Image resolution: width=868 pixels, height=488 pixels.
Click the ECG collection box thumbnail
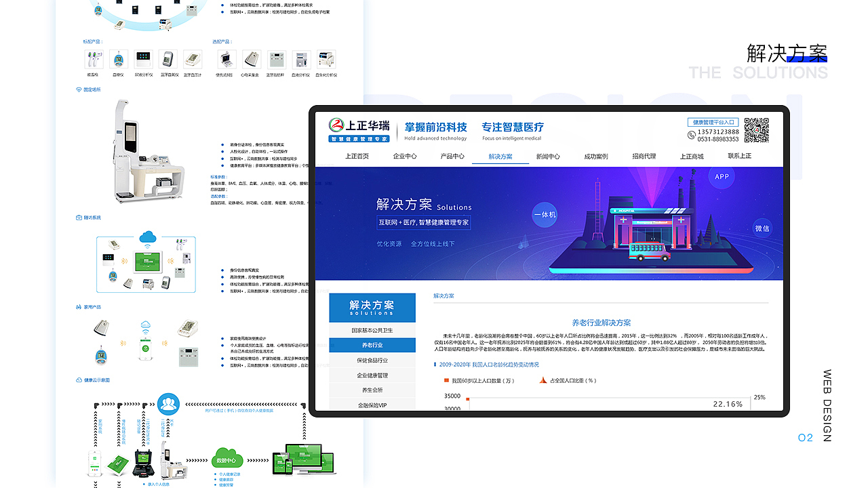click(x=252, y=59)
